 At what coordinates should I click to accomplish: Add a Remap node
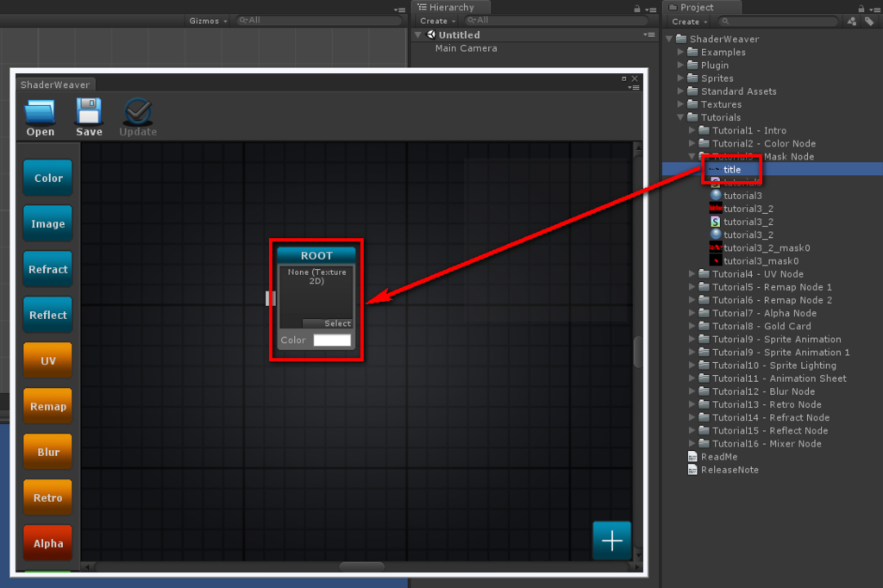[48, 406]
